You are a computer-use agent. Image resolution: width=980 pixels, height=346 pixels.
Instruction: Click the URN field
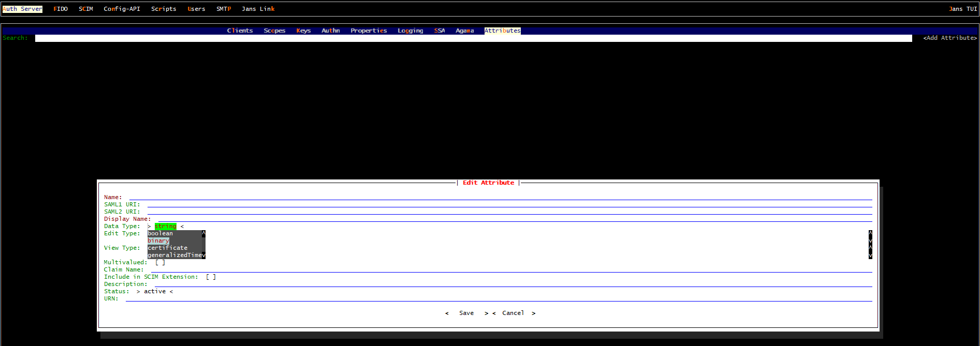499,298
